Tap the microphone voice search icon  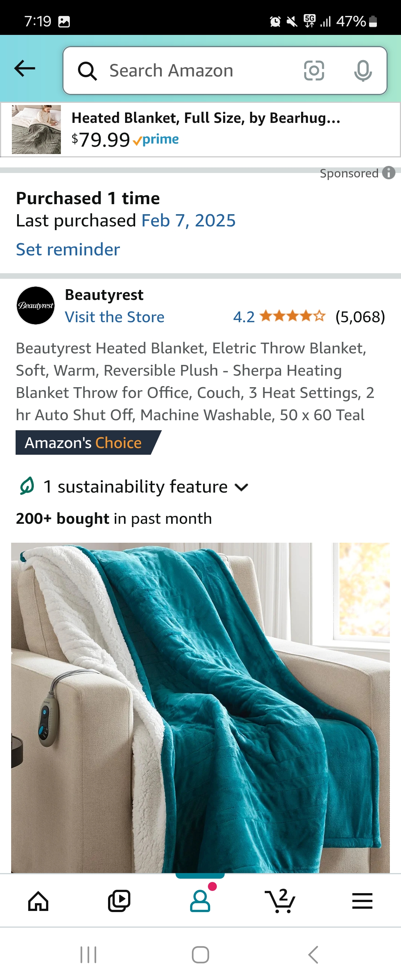tap(363, 71)
